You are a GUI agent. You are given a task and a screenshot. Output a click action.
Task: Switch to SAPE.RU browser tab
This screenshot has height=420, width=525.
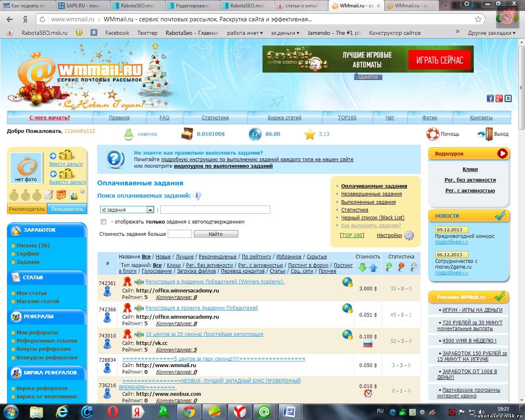pos(82,6)
